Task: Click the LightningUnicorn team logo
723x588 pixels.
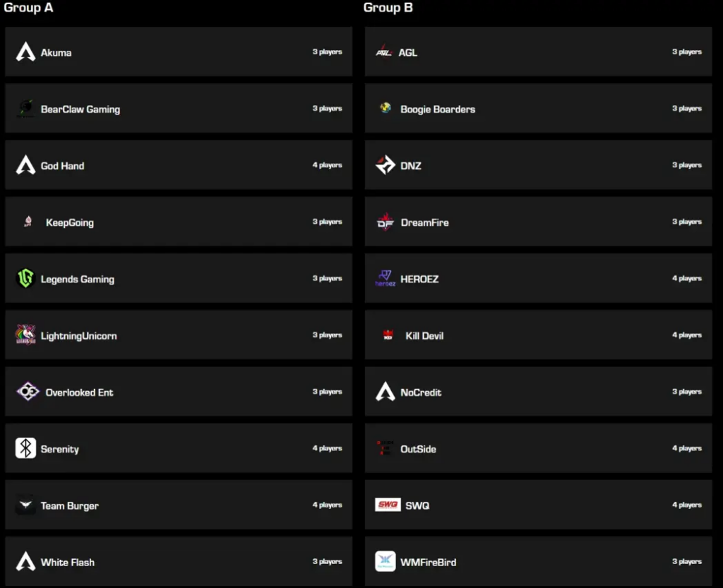Action: point(26,335)
